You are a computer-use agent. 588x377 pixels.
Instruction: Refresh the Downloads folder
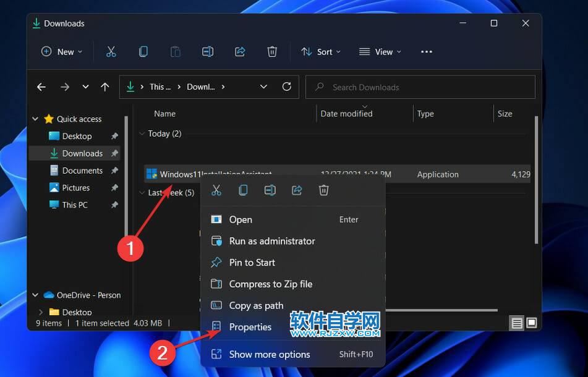tap(287, 87)
